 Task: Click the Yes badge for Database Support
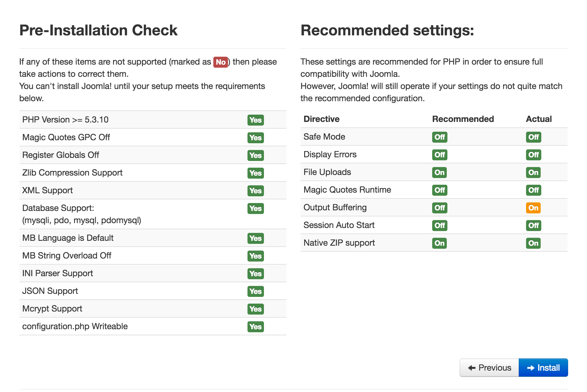[255, 208]
